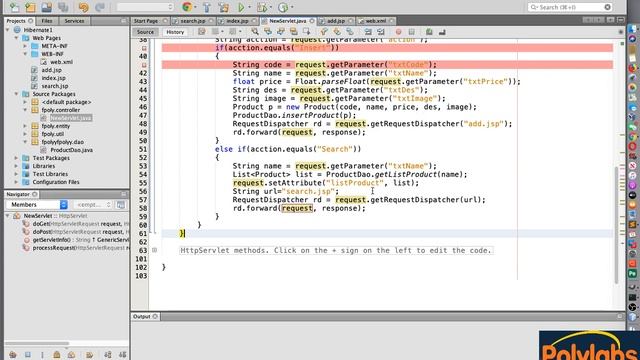Select search.jsp in project tree

pos(55,86)
